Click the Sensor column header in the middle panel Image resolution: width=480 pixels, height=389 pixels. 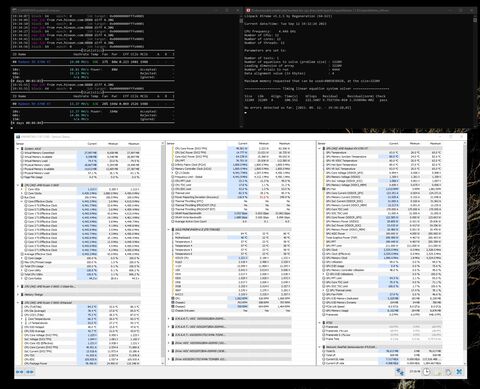tap(171, 144)
